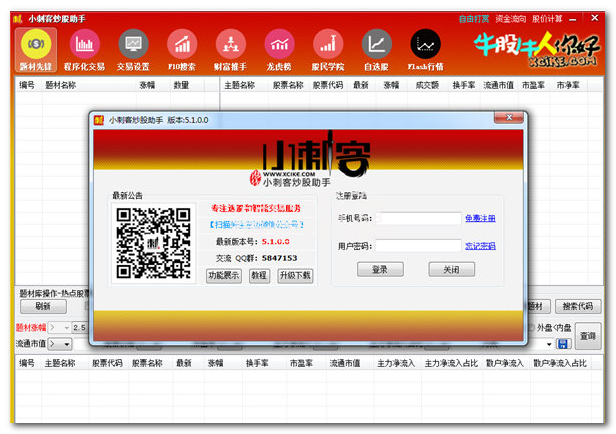Click the 数量 column header
The image size is (616, 434).
click(x=181, y=85)
